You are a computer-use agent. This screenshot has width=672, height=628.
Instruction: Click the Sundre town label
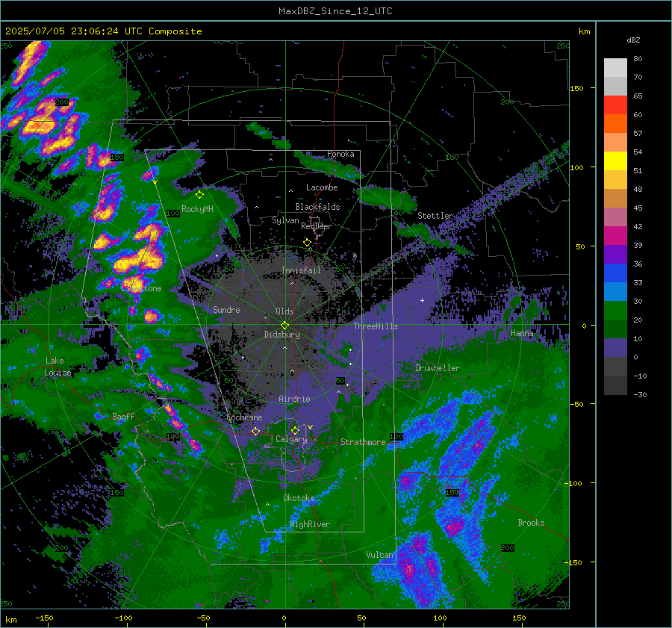pos(226,309)
